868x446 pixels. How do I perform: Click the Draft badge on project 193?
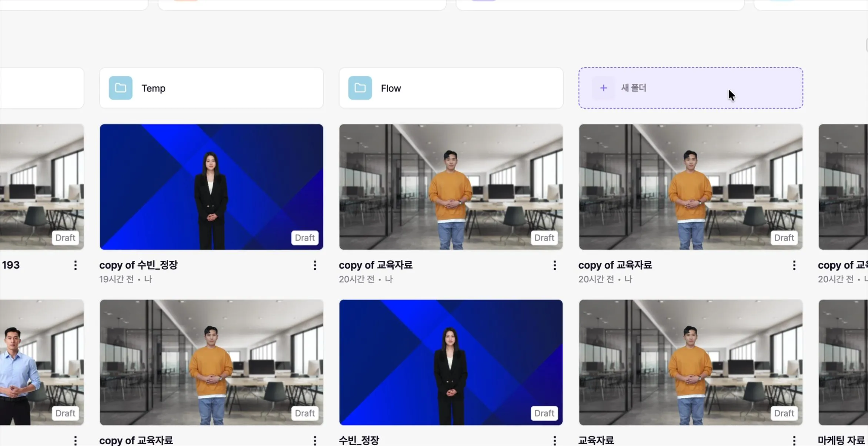65,238
